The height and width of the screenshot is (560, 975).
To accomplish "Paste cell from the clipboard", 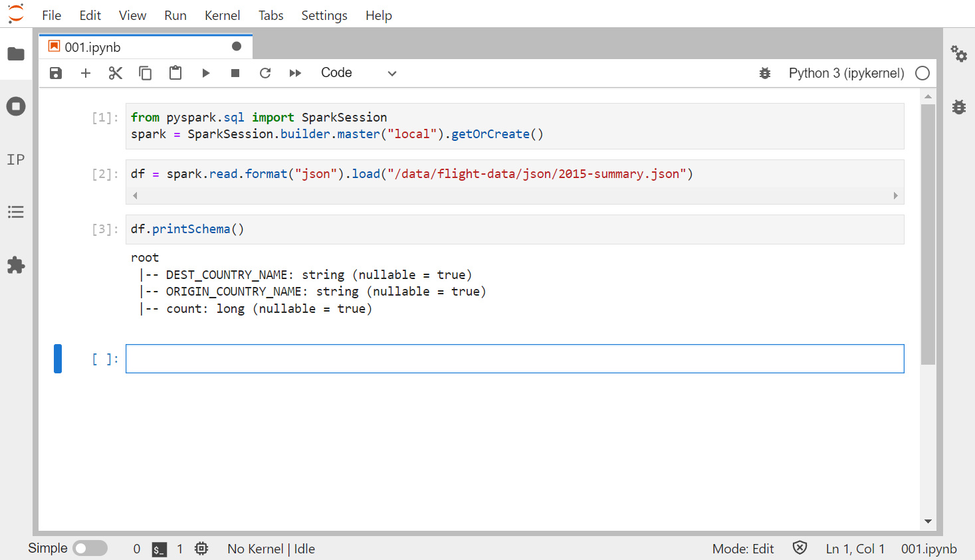I will 175,73.
